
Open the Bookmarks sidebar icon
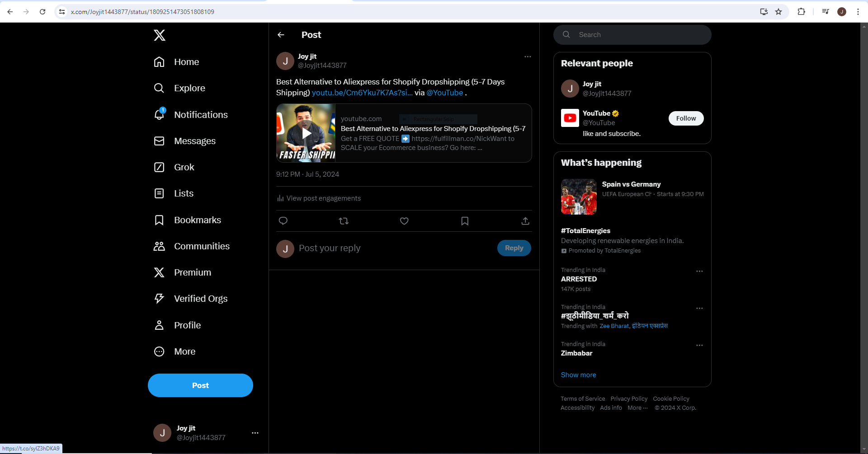(x=159, y=220)
